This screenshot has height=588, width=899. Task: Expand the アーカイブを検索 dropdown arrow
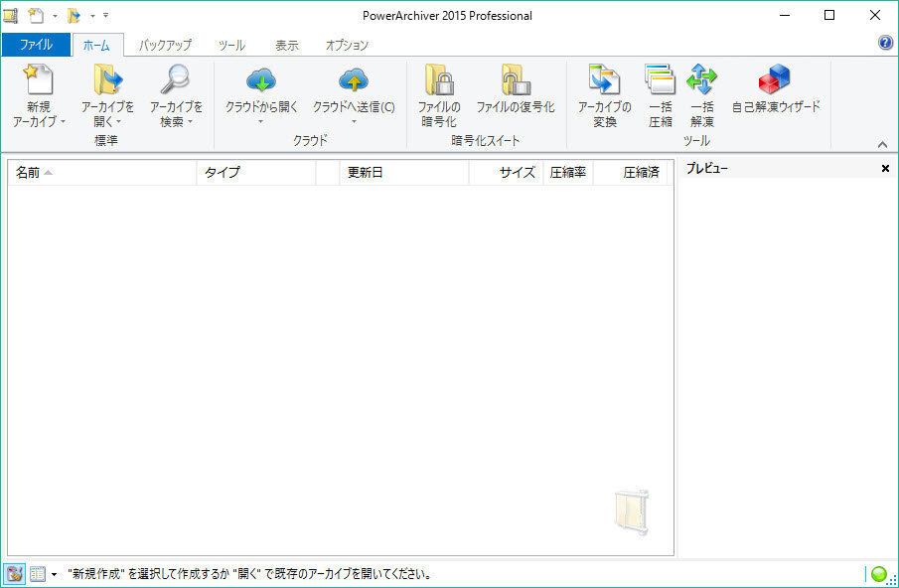(x=190, y=122)
